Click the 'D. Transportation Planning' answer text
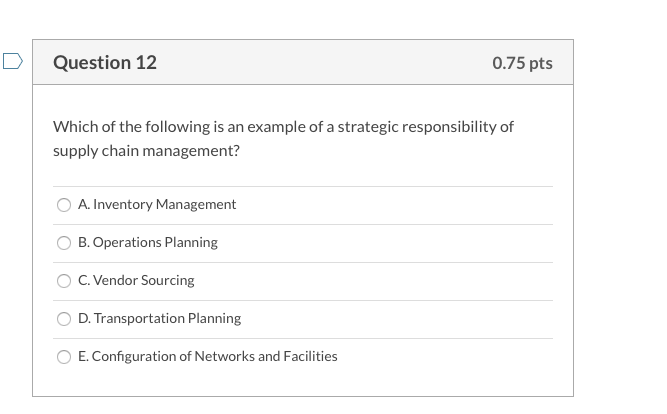Image resolution: width=667 pixels, height=414 pixels. pyautogui.click(x=159, y=318)
